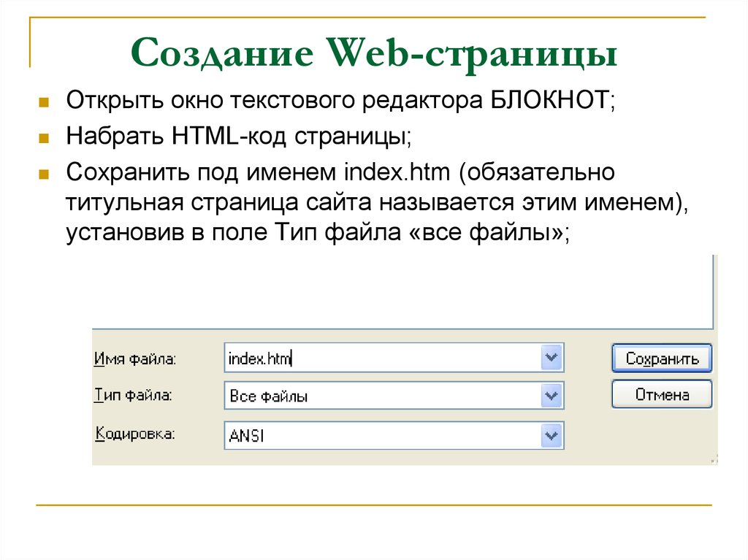Click the Отмена button
Image resolution: width=748 pixels, height=560 pixels.
pos(662,394)
